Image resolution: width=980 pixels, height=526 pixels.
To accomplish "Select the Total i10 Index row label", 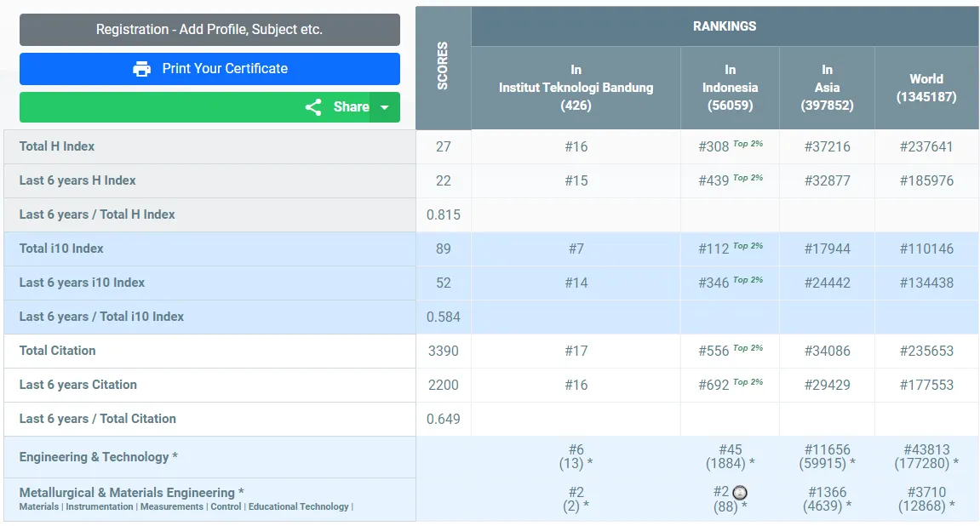I will pyautogui.click(x=61, y=249).
